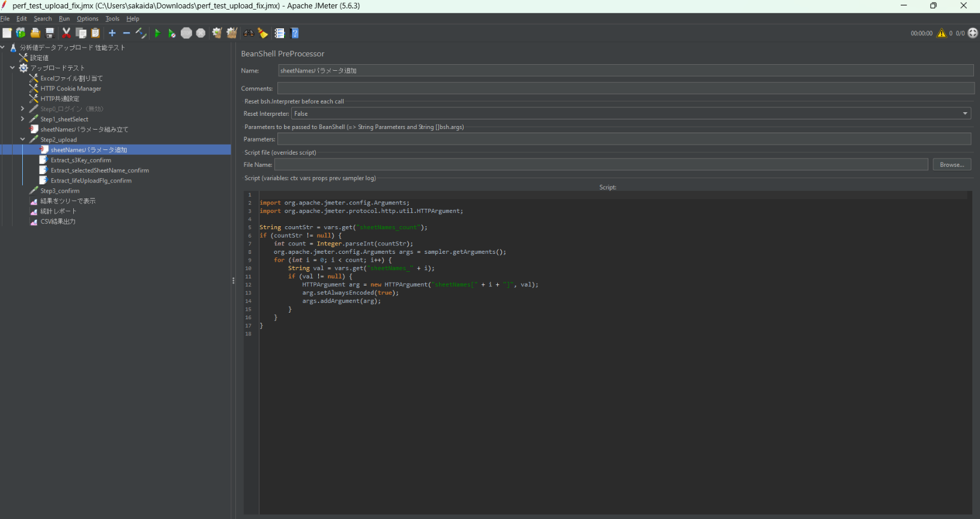Click the Function Helper list icon
The height and width of the screenshot is (519, 980).
pyautogui.click(x=279, y=33)
